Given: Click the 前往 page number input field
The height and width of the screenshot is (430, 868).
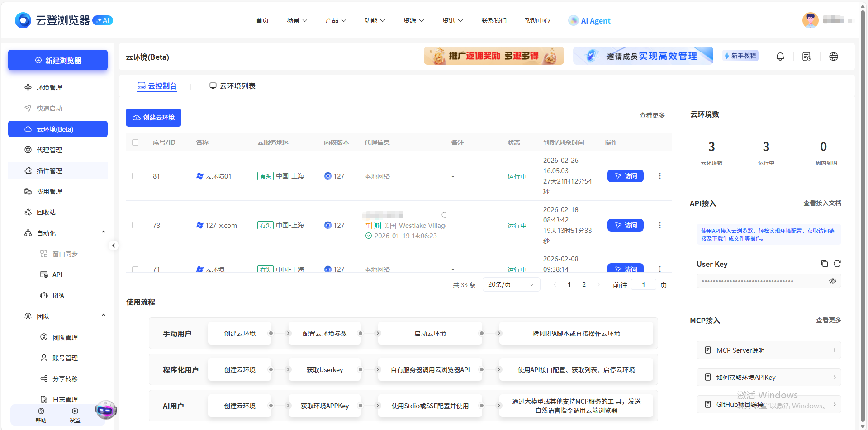Looking at the screenshot, I should coord(643,284).
